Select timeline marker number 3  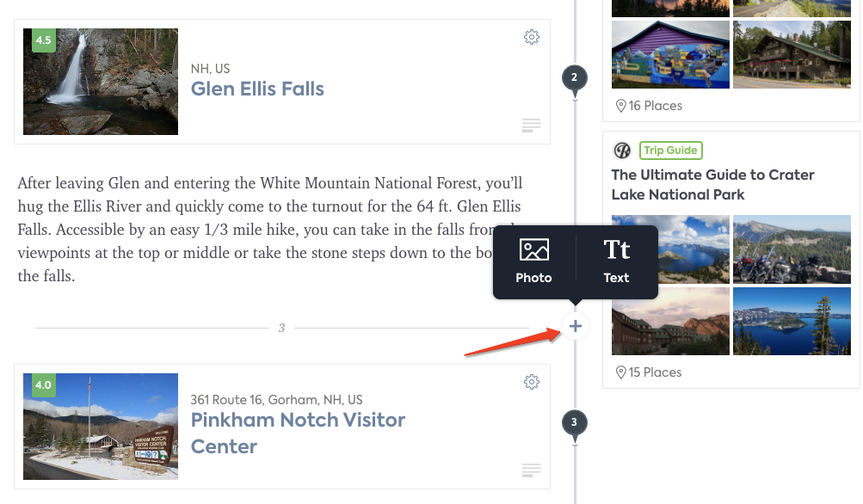[x=575, y=423]
